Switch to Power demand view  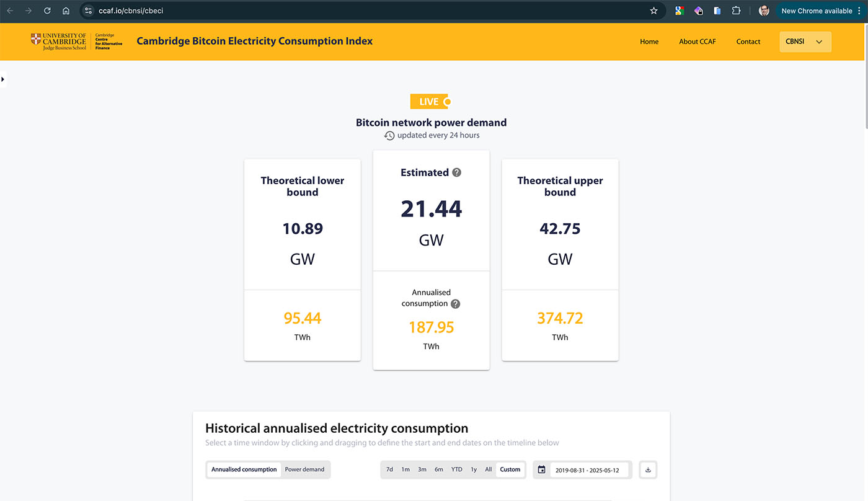coord(304,469)
